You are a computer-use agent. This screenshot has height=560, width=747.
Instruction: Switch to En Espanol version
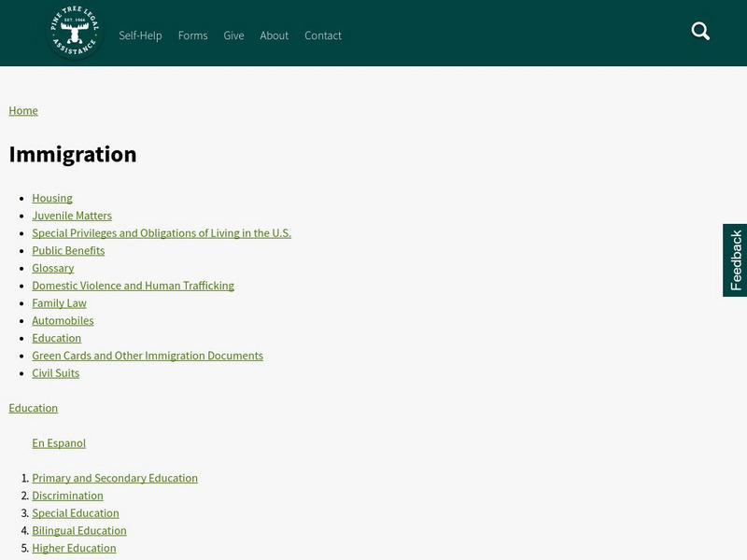[59, 443]
